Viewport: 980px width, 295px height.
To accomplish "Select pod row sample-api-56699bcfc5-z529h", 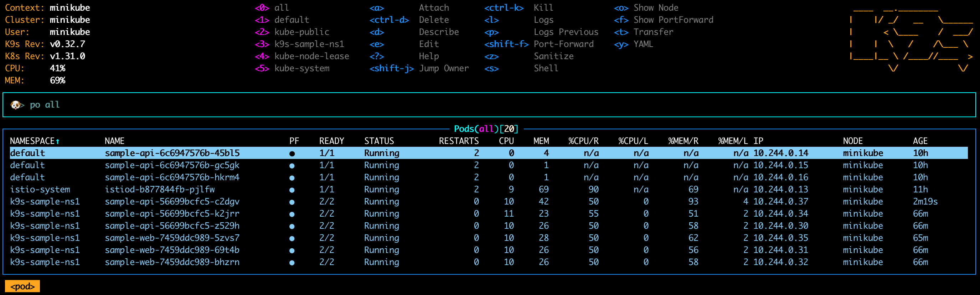I will click(x=489, y=226).
